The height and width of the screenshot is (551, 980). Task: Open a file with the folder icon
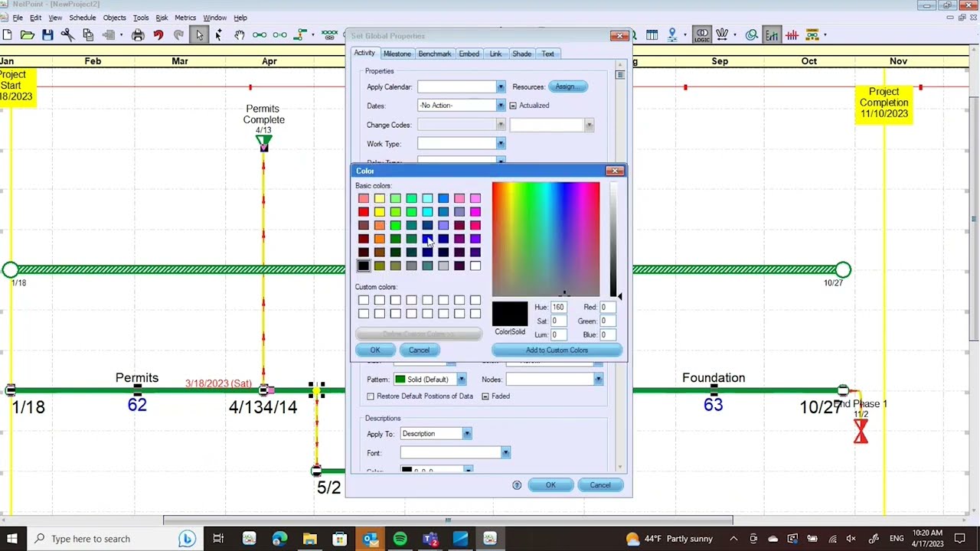click(28, 34)
